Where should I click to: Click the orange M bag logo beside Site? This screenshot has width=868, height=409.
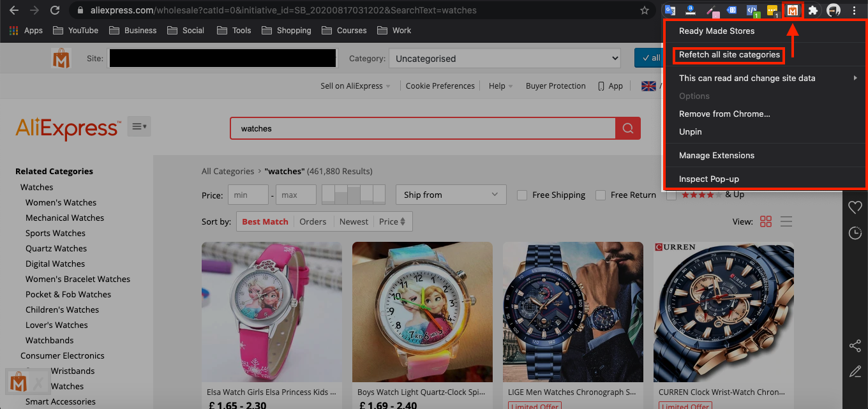(x=61, y=59)
